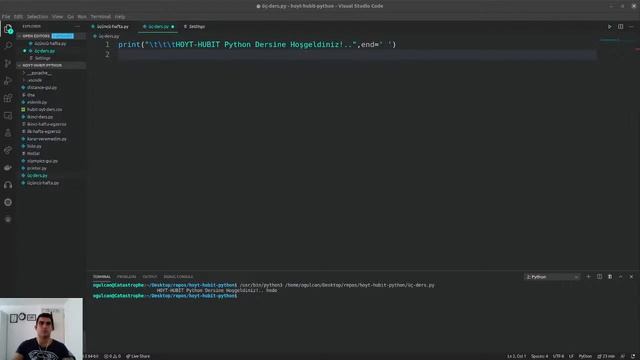Switch to the OUTPUT panel tab
Screen dimensions: 640x360
pyautogui.click(x=149, y=277)
